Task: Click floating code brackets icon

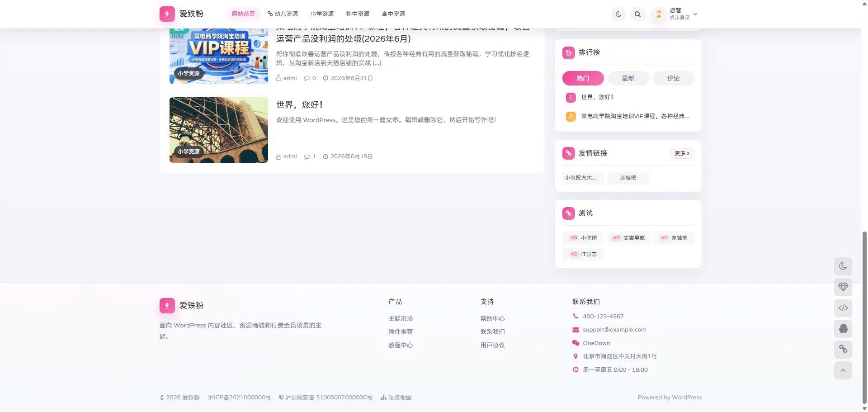Action: pos(843,308)
